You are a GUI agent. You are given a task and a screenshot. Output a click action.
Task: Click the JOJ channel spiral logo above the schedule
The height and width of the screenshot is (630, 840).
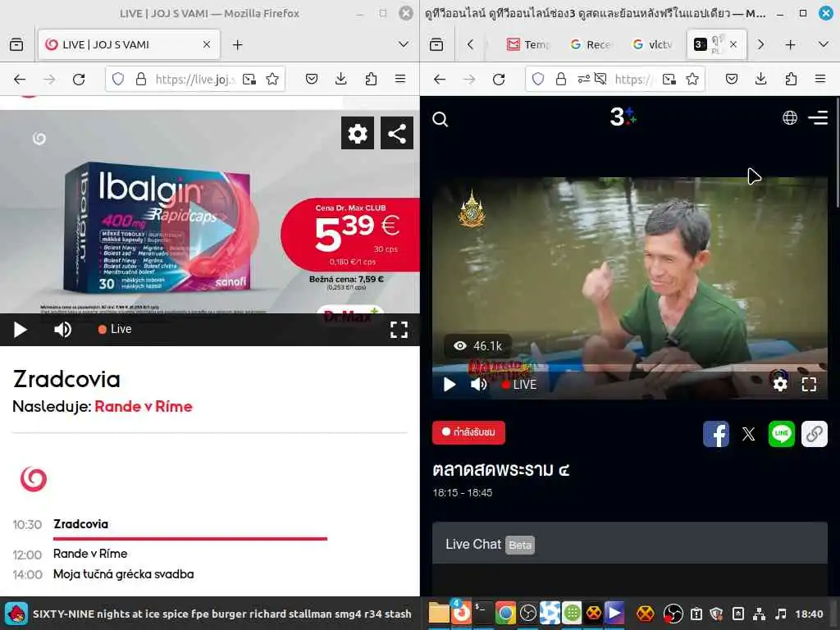click(33, 478)
